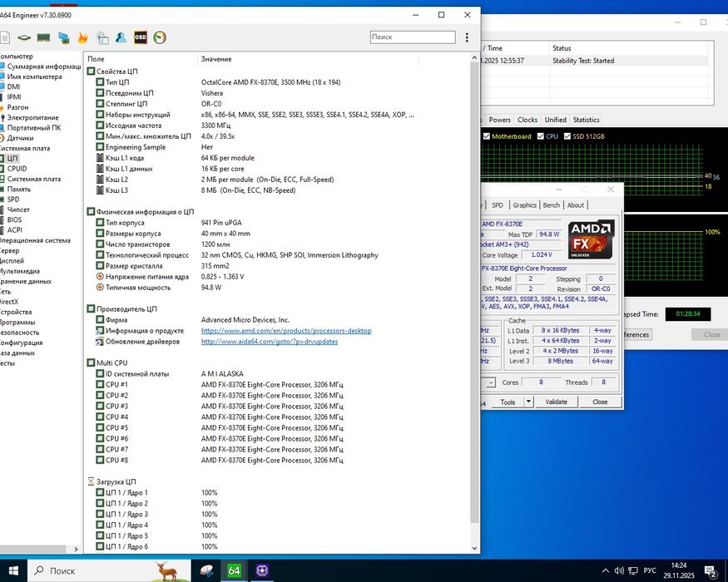Switch to the Statistics tab
This screenshot has height=582, width=728.
tap(586, 120)
